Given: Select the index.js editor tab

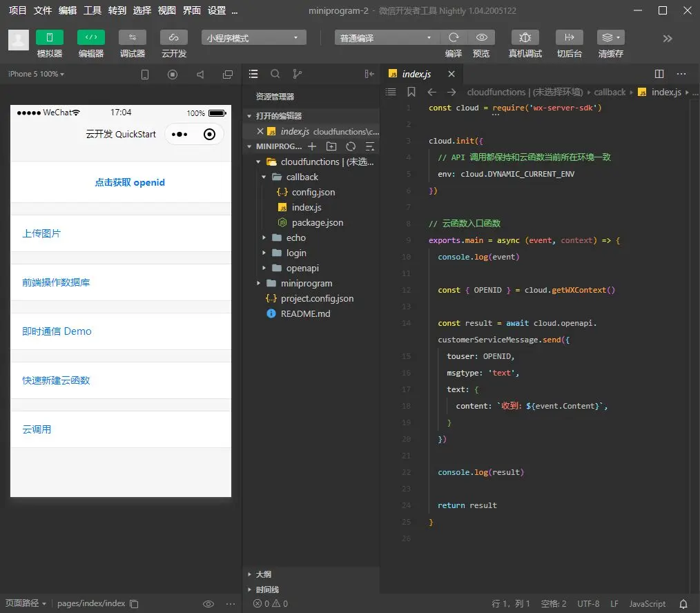Looking at the screenshot, I should pyautogui.click(x=416, y=74).
